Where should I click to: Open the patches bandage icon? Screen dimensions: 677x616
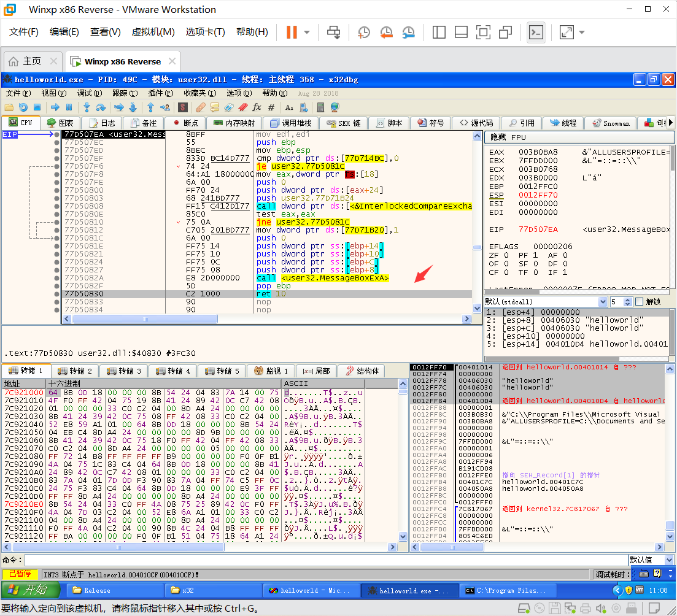point(200,107)
